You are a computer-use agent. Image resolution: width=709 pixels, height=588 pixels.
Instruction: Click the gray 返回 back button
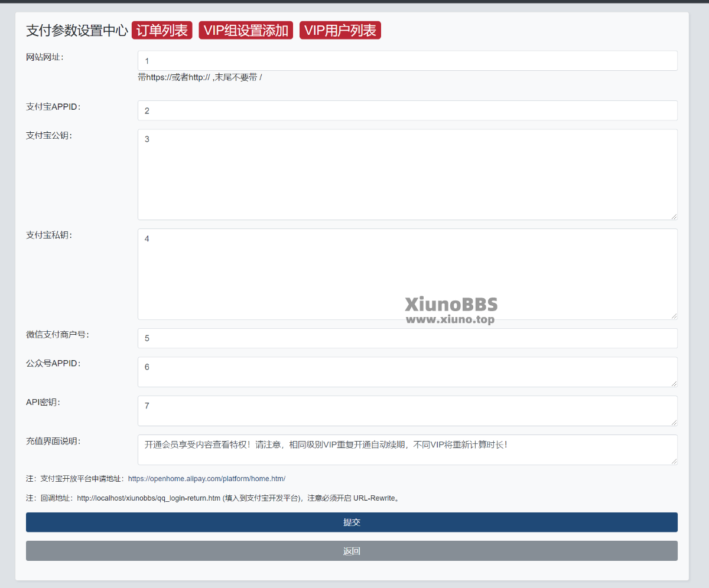tap(352, 551)
